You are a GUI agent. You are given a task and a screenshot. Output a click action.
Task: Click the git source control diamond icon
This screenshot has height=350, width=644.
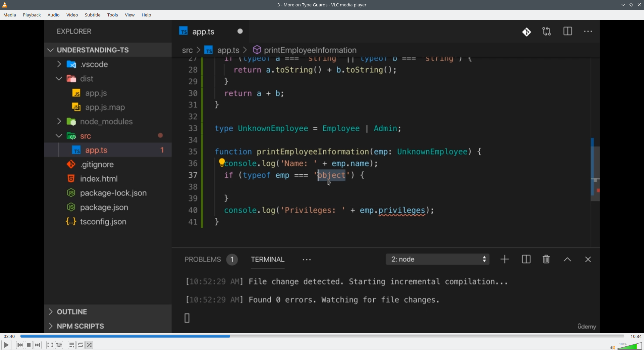pos(527,32)
